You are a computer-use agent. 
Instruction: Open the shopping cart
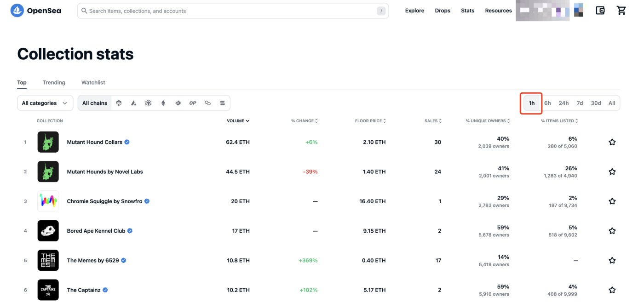(621, 11)
